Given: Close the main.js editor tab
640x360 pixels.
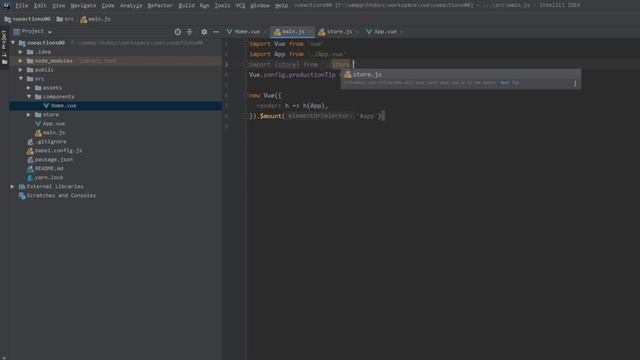Looking at the screenshot, I should tap(309, 32).
